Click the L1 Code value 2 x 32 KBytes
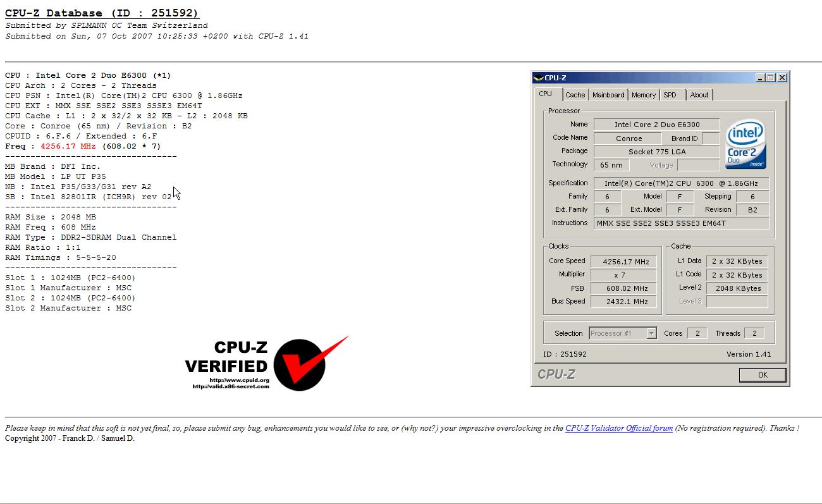 point(737,275)
